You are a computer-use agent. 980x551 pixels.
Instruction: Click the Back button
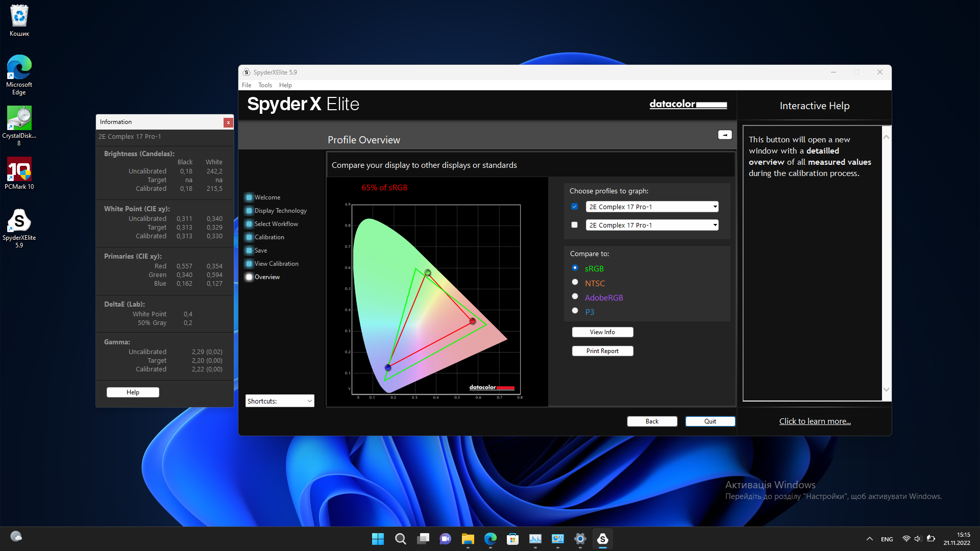(x=652, y=421)
